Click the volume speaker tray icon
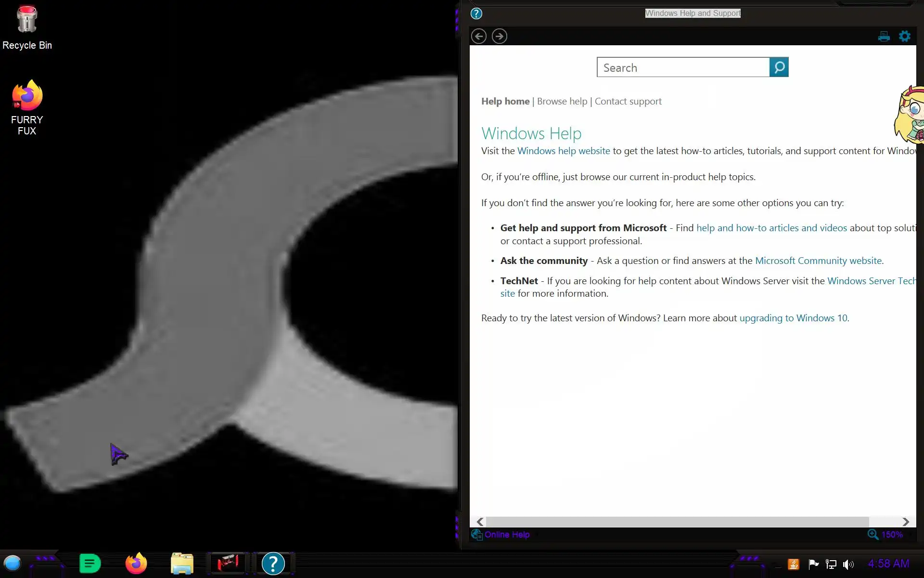Image resolution: width=924 pixels, height=578 pixels. (848, 564)
